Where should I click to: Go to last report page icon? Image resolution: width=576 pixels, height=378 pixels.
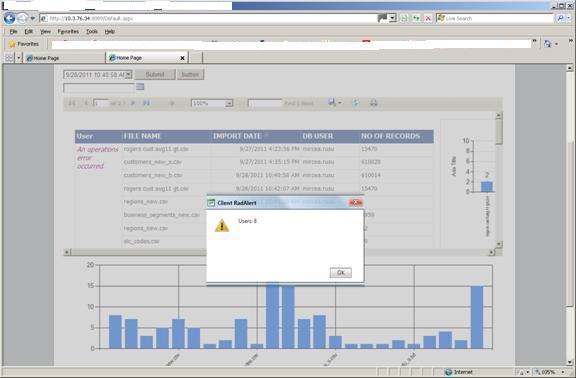[146, 103]
